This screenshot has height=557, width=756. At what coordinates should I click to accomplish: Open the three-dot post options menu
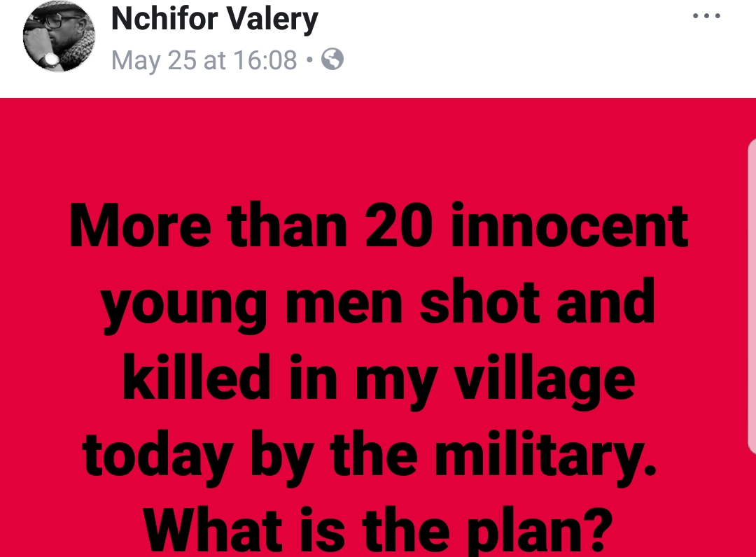pos(706,17)
